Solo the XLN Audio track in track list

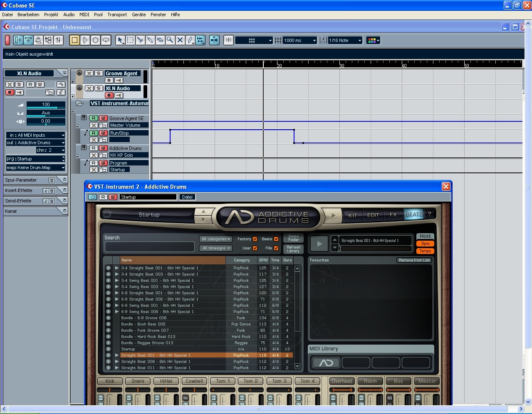pos(99,89)
